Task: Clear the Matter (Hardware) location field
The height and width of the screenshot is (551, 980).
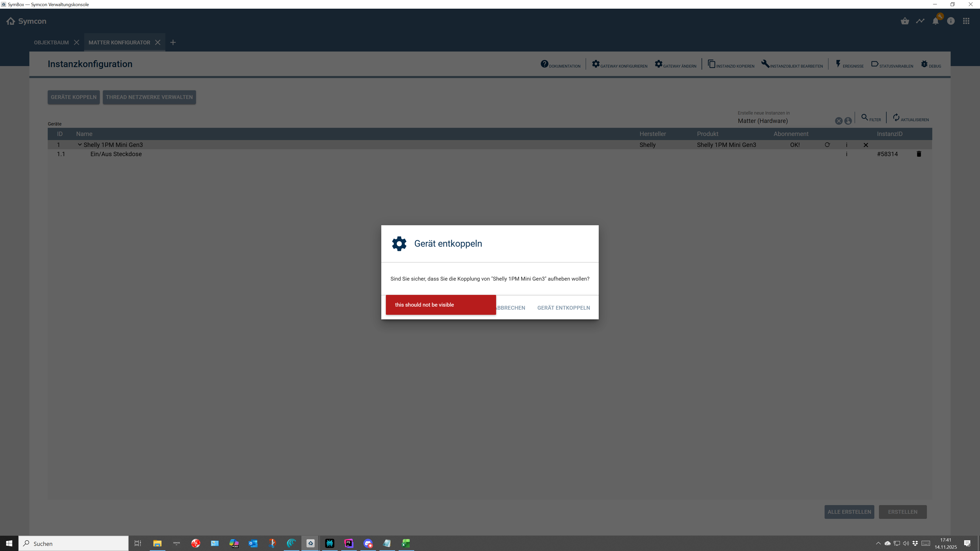Action: pos(838,121)
